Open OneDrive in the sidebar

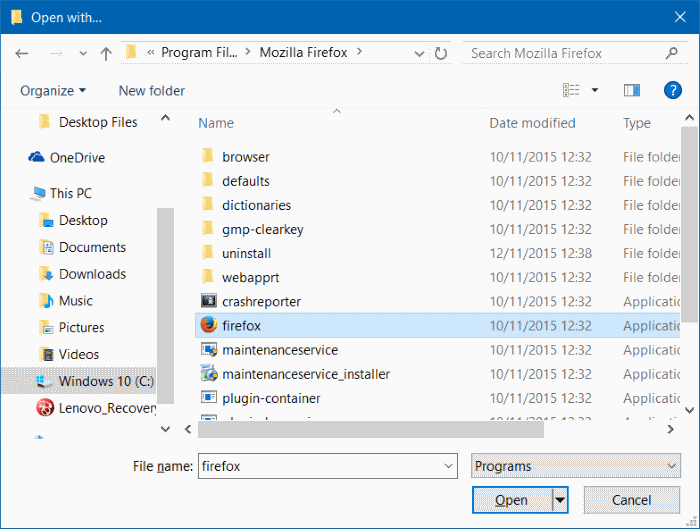point(67,158)
